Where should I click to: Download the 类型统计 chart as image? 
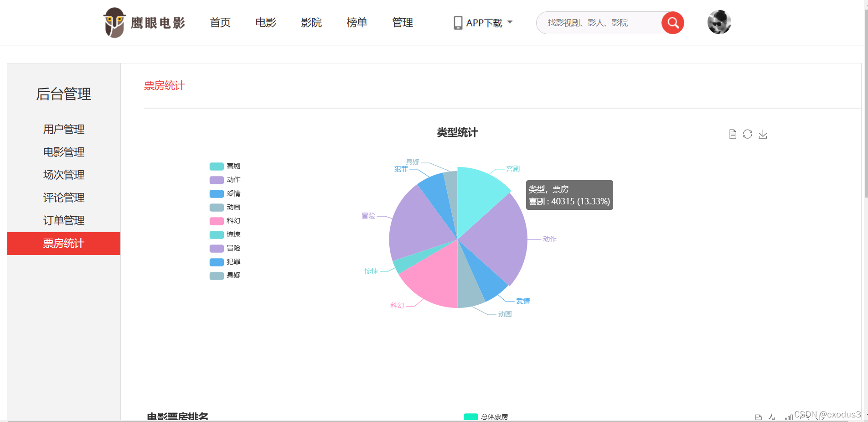763,134
